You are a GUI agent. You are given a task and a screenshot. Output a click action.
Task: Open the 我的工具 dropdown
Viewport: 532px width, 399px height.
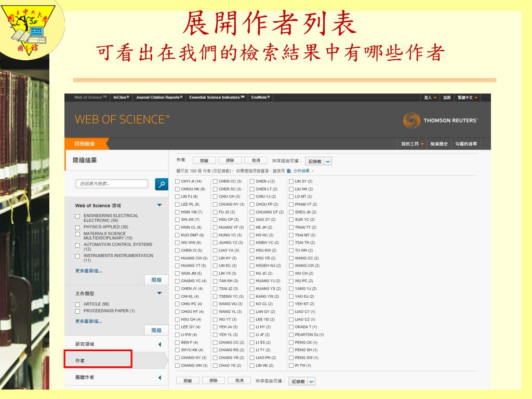[x=412, y=144]
